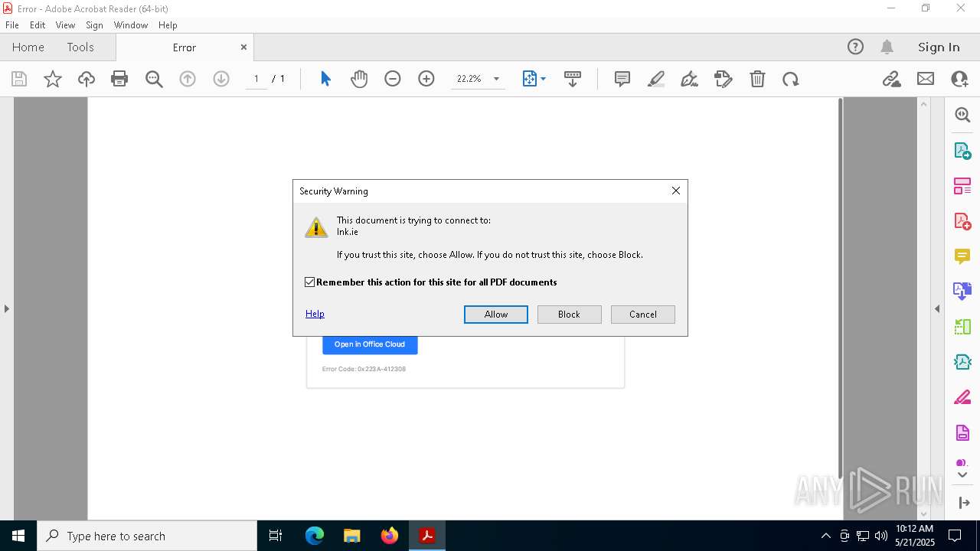Choose the Selection arrow tool

tap(325, 79)
